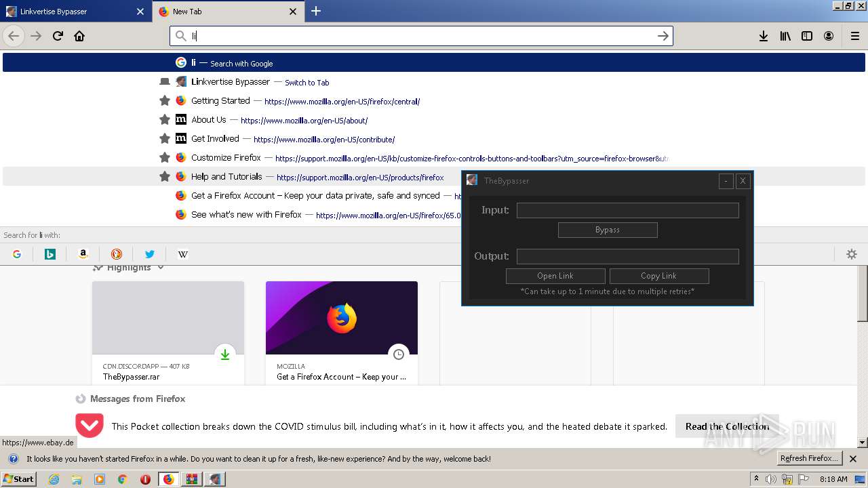
Task: Close the New Tab tab
Action: (x=293, y=12)
